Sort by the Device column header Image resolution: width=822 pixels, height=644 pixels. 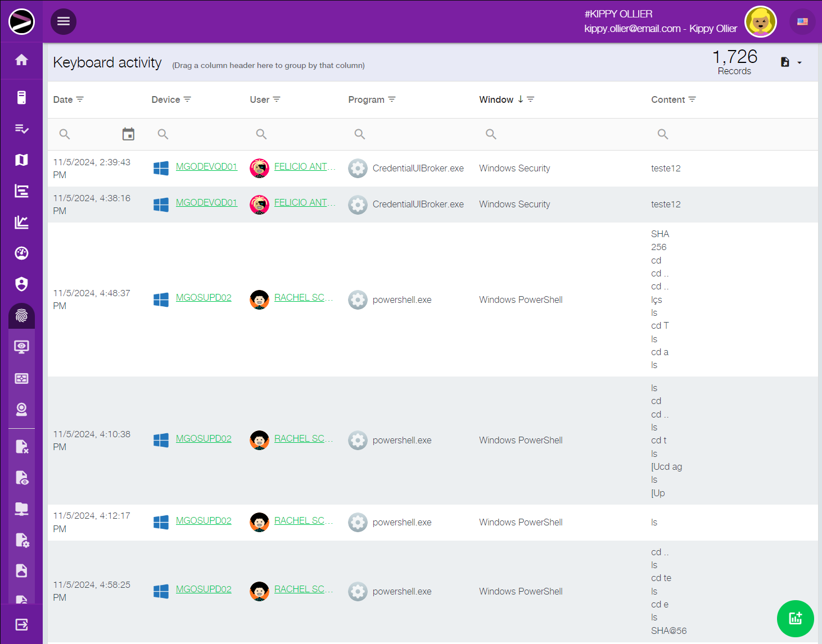pyautogui.click(x=166, y=99)
